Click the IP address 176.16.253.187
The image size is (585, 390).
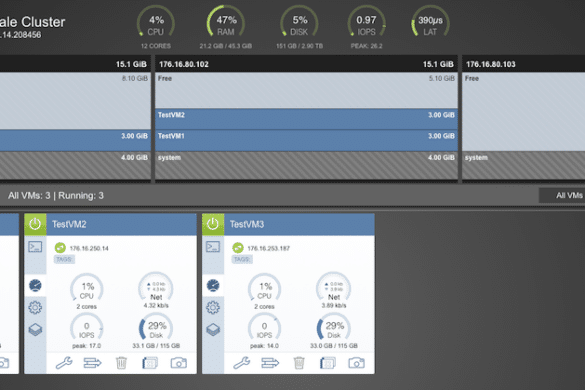point(269,249)
